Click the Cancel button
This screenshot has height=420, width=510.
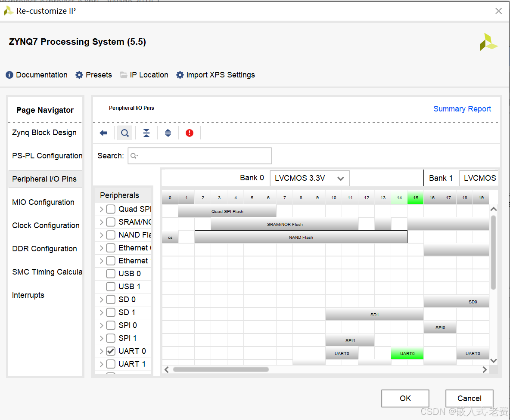[x=470, y=398]
